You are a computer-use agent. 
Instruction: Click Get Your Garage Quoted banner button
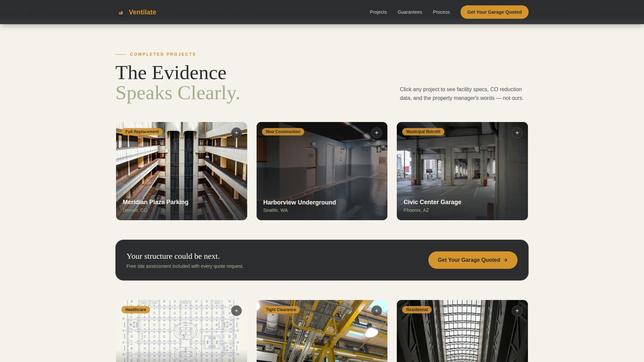[473, 260]
